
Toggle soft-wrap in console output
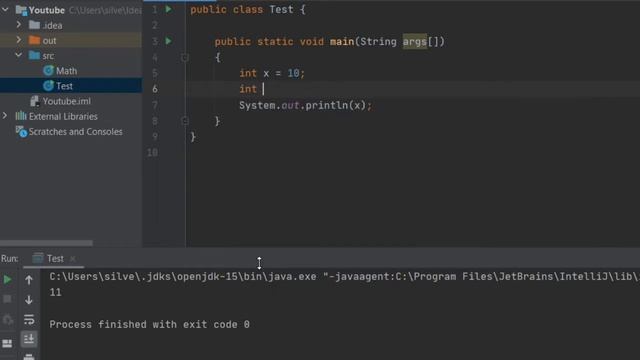29,319
